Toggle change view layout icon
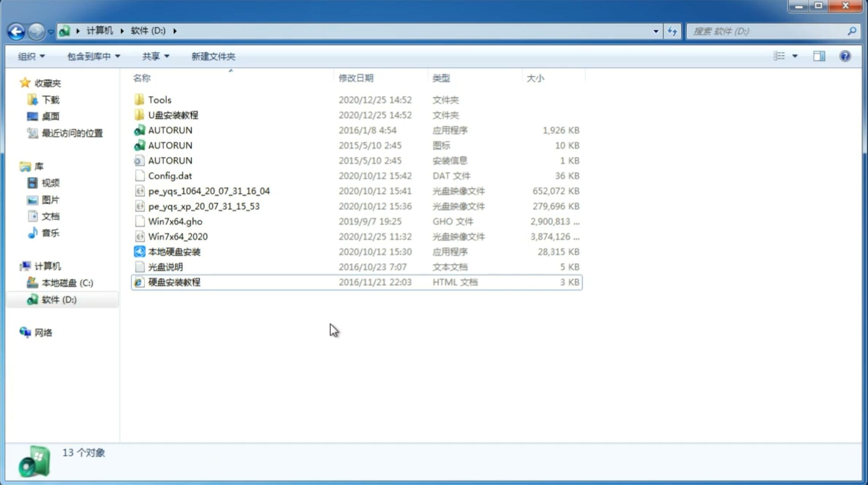 (x=785, y=55)
